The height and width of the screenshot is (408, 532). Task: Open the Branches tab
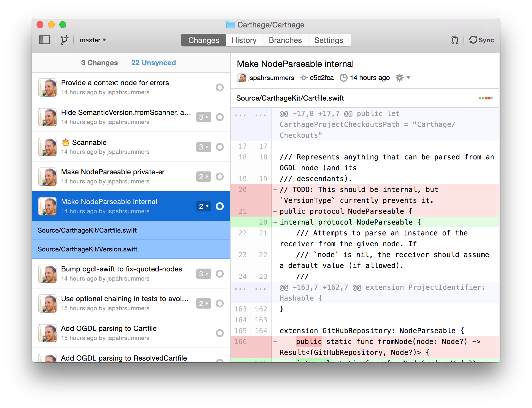pyautogui.click(x=285, y=40)
